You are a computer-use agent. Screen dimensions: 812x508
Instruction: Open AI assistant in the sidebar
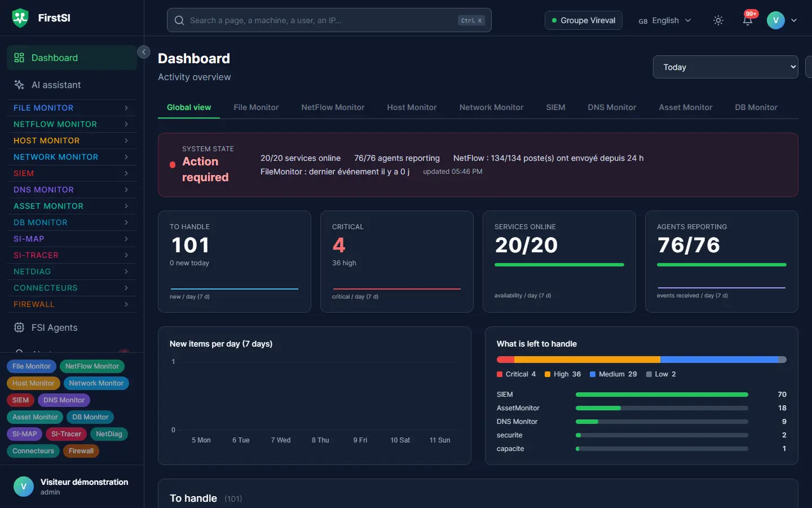tap(71, 85)
